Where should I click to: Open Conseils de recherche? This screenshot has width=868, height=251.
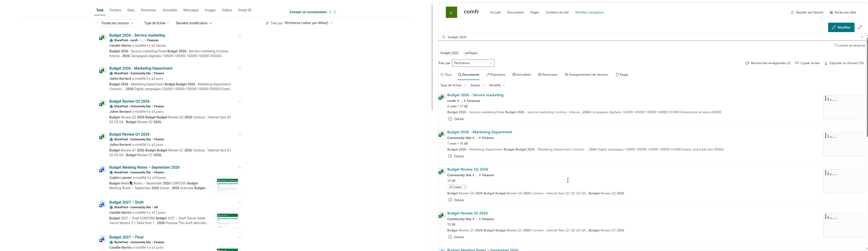pyautogui.click(x=850, y=46)
